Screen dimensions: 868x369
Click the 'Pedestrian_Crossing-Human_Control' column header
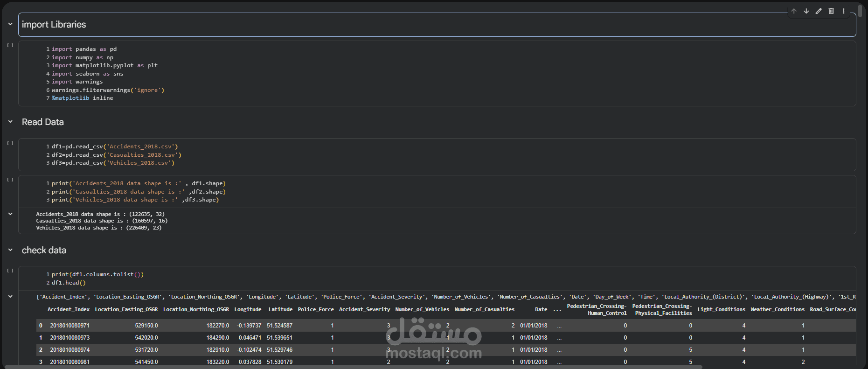597,309
